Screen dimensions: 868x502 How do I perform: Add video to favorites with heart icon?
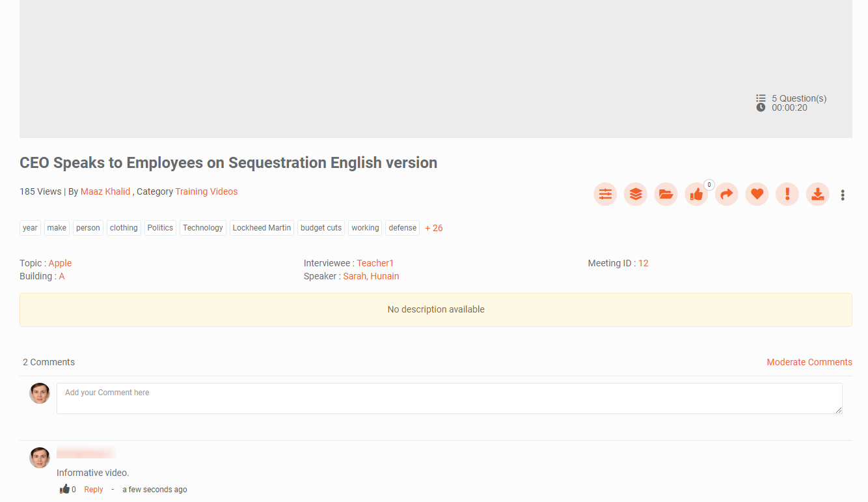(757, 194)
